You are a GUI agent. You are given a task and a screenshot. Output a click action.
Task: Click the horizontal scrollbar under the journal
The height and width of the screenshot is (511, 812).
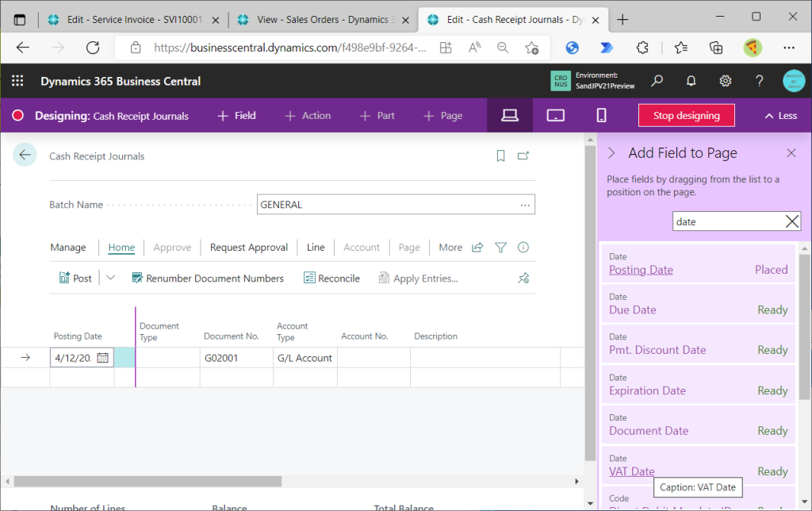pyautogui.click(x=148, y=482)
